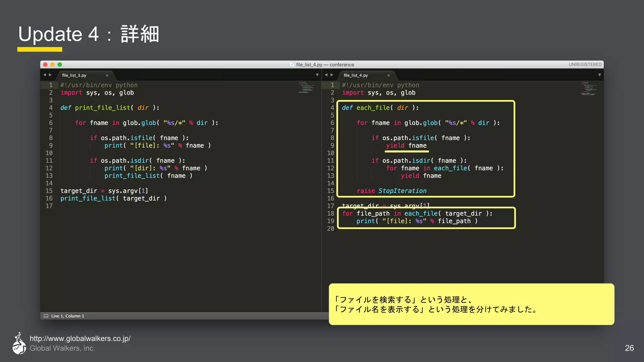Select the file_list_3.py tab
This screenshot has width=644, height=362.
tap(74, 75)
